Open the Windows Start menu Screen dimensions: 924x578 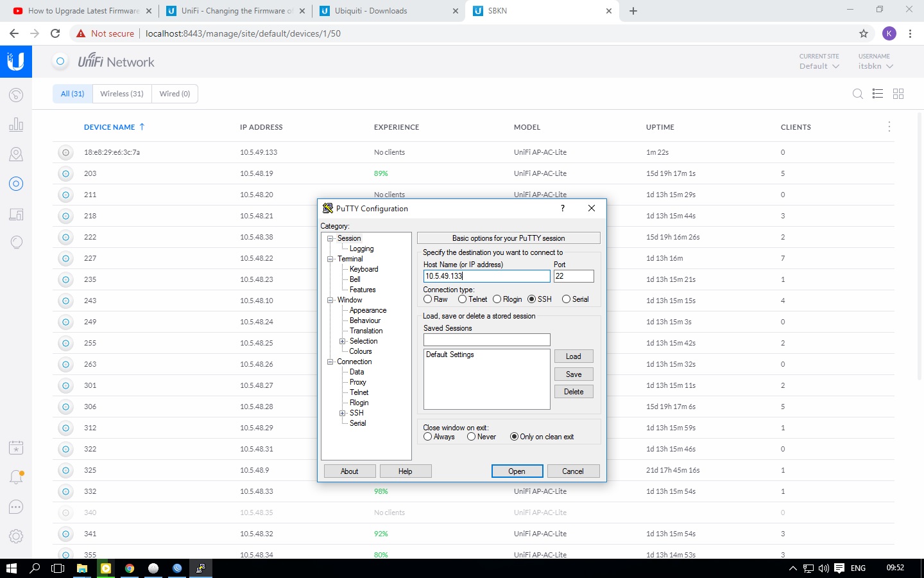click(x=11, y=568)
